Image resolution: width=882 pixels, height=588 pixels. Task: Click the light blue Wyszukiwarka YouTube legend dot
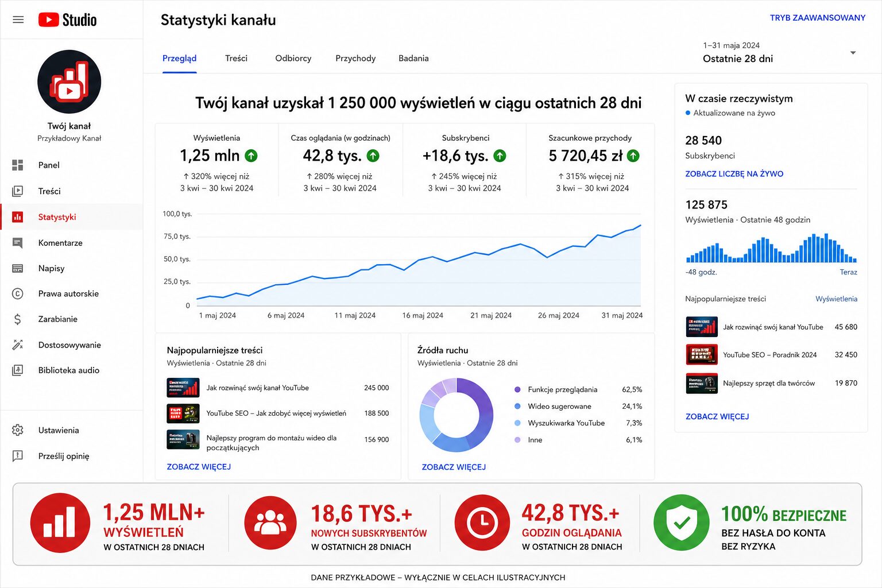[517, 423]
